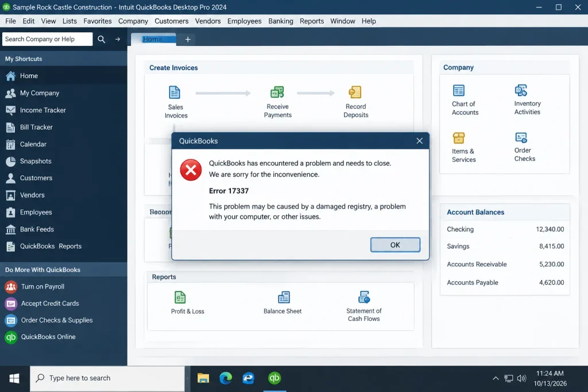Open Snapshots shortcut
The height and width of the screenshot is (392, 588).
(64, 161)
